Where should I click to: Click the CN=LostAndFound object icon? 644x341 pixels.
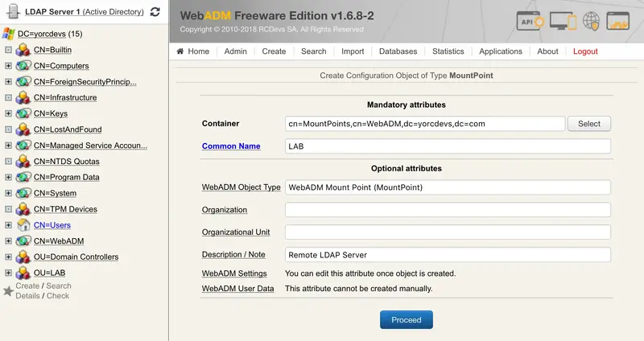coord(23,129)
